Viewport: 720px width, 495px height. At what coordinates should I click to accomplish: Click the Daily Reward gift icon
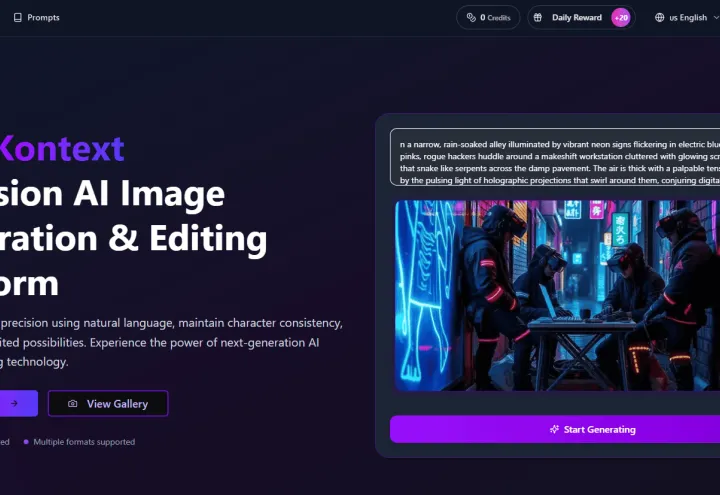[538, 17]
